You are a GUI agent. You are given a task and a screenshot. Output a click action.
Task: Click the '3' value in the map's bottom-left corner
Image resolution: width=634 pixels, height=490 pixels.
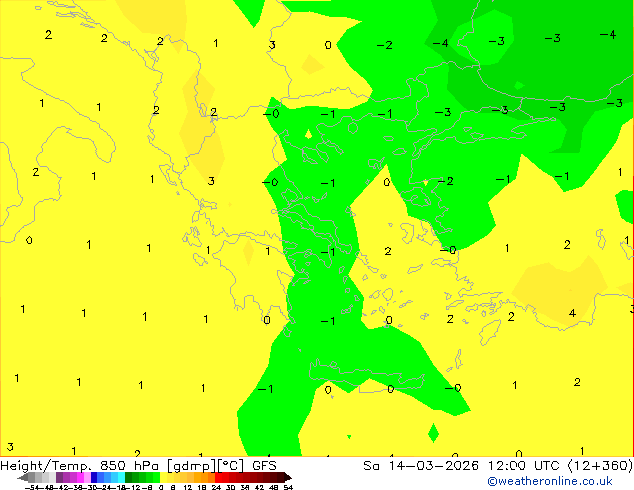point(10,447)
